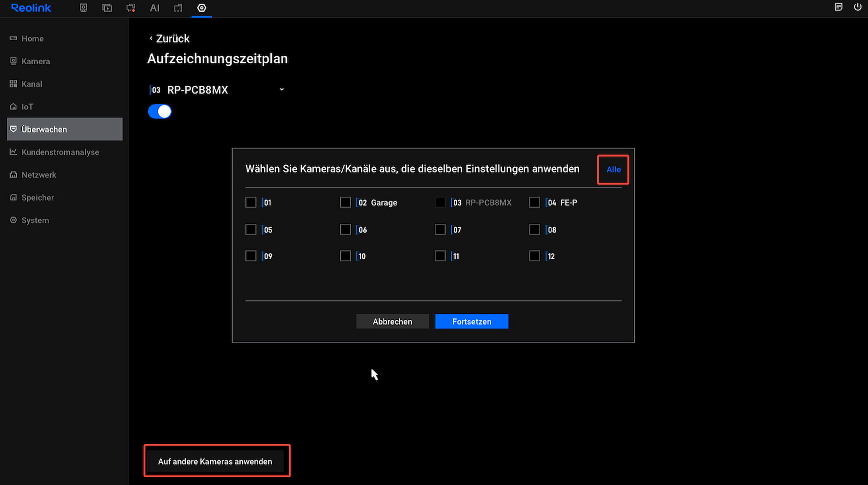
Task: Check the channel 06 checkbox
Action: [x=345, y=230]
